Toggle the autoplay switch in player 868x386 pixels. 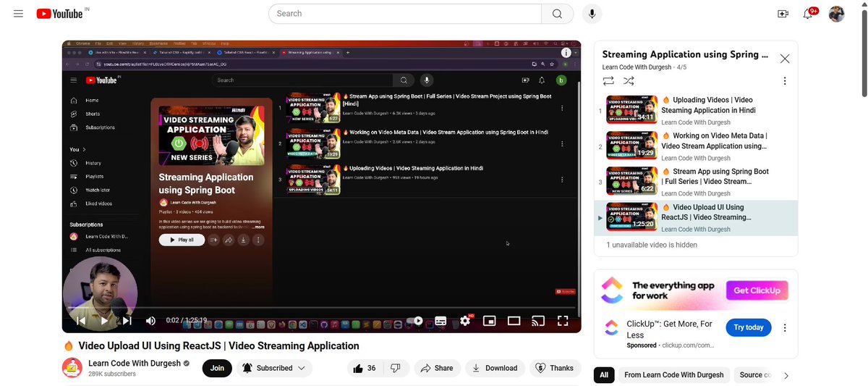point(414,321)
